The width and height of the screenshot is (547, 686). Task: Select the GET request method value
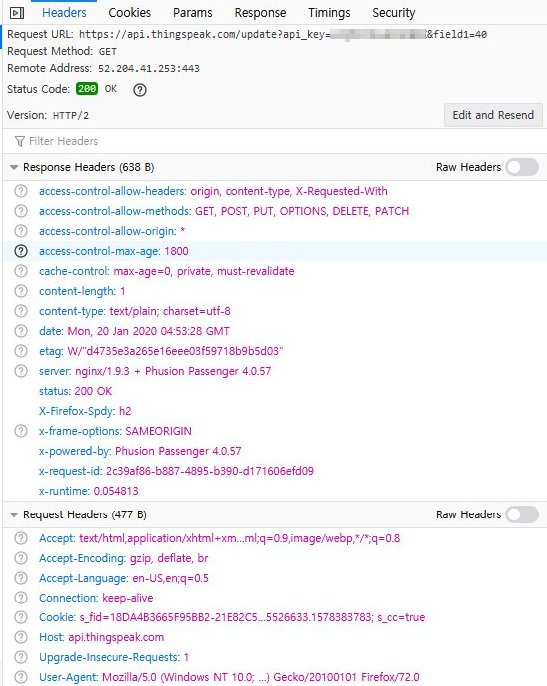(108, 52)
